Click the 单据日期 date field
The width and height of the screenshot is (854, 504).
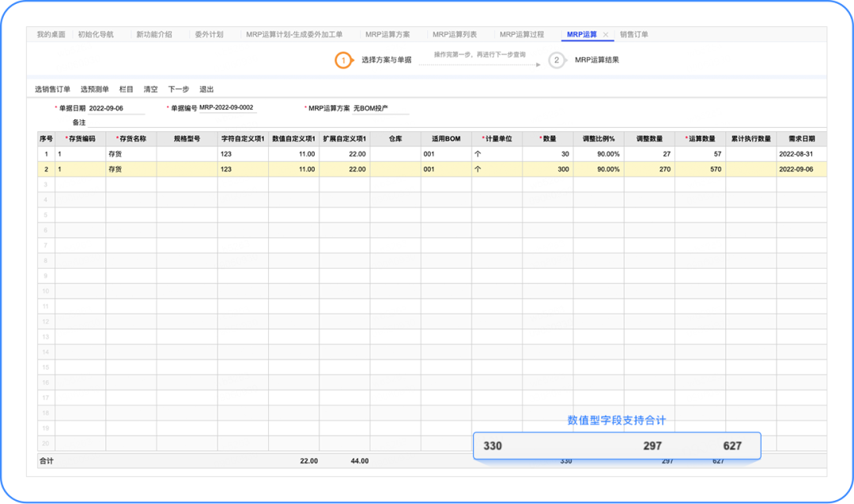(x=116, y=108)
